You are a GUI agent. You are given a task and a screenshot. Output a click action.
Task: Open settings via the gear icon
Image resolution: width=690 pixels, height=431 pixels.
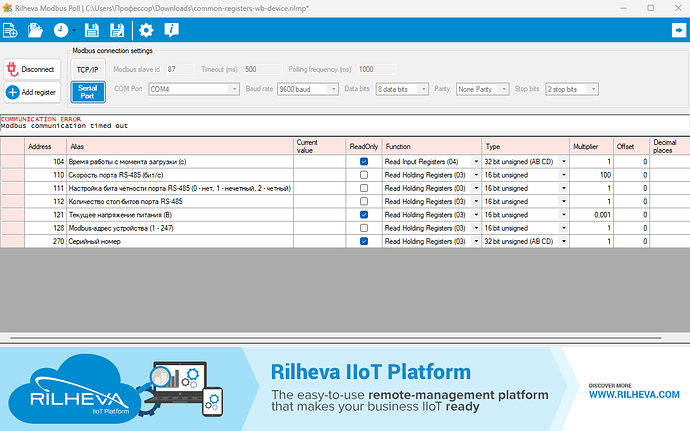coord(146,31)
